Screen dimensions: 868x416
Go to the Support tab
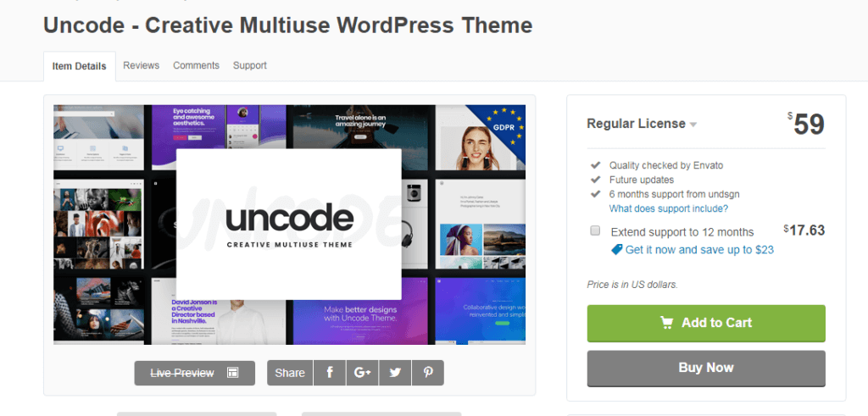(x=250, y=65)
